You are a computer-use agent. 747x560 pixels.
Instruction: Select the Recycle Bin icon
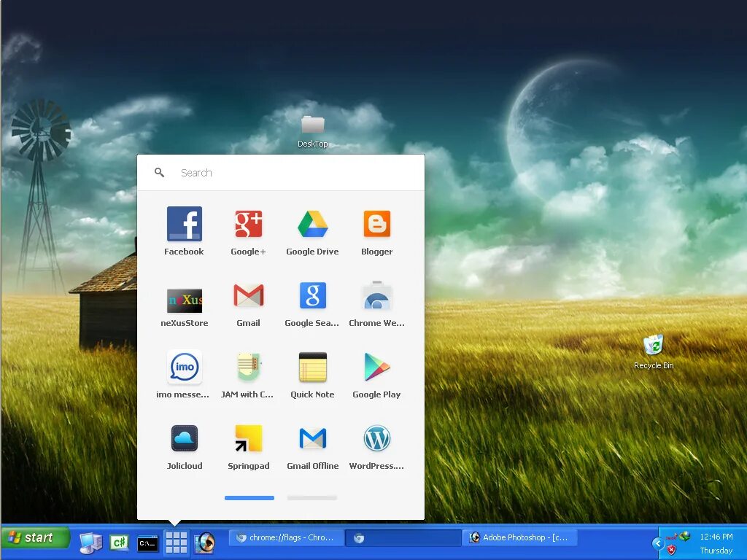[x=654, y=352]
